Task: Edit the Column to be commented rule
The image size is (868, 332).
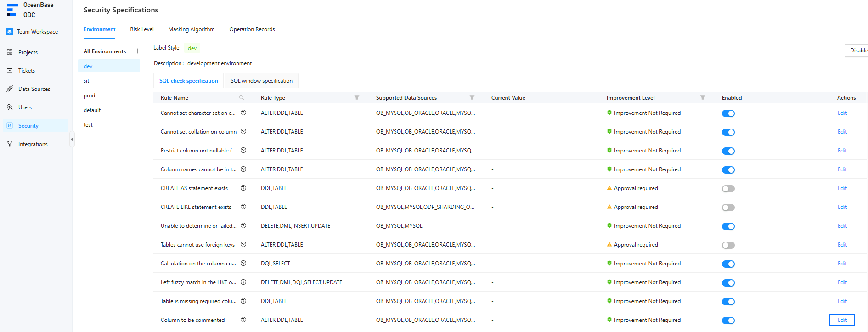Action: pyautogui.click(x=842, y=320)
